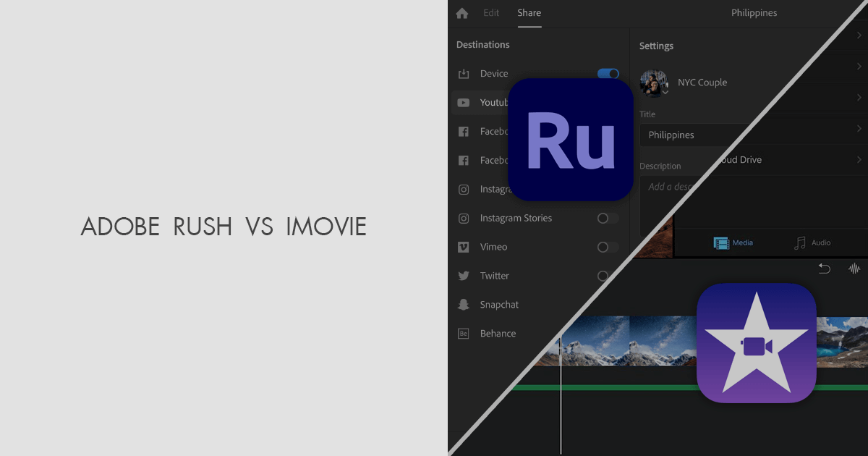Turn on the Twitter sharing toggle
This screenshot has height=456, width=868.
(x=603, y=276)
